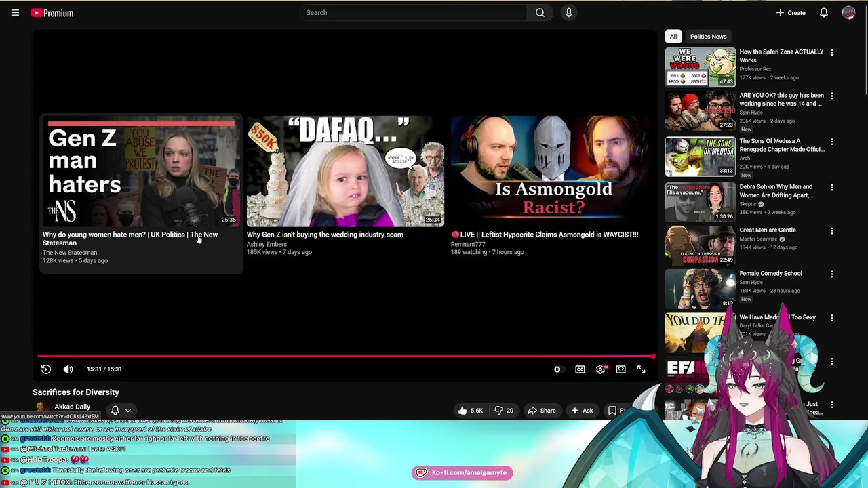Expand subscription notification dropdown chevron
This screenshot has height=488, width=868.
pos(127,411)
